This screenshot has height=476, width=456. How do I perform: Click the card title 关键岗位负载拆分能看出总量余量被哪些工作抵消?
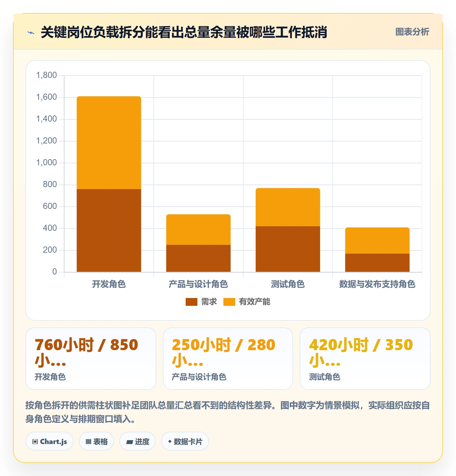(x=184, y=32)
